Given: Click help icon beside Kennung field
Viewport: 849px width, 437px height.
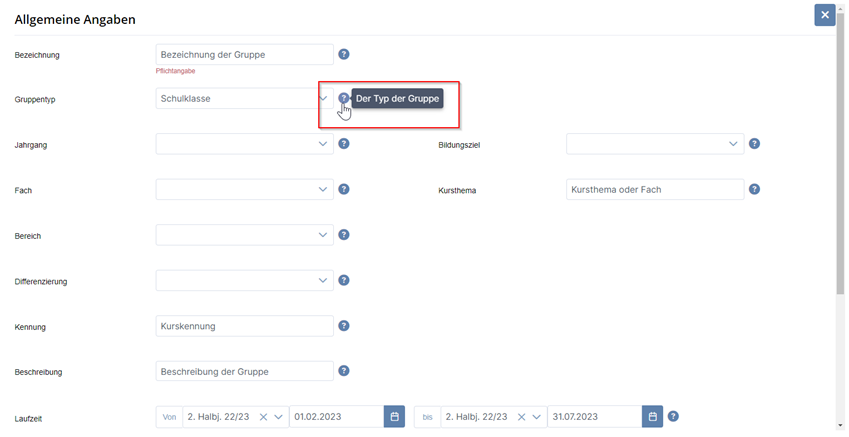Looking at the screenshot, I should [344, 326].
